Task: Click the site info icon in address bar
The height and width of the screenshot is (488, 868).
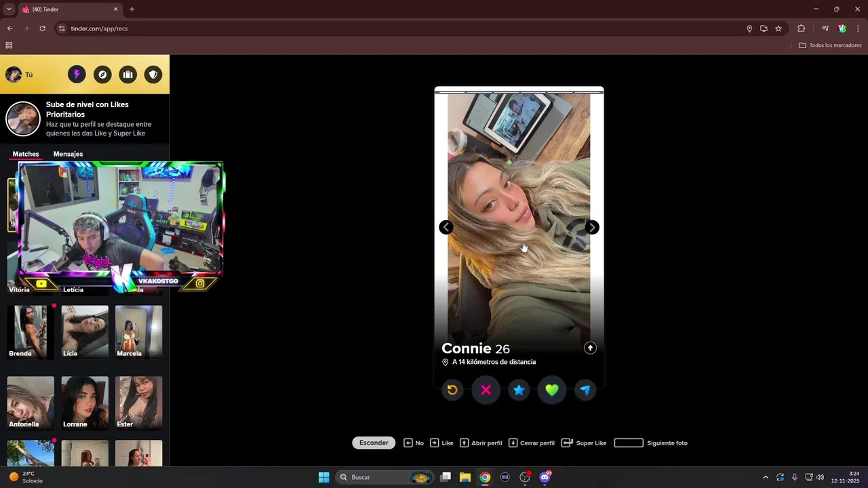Action: [62, 28]
